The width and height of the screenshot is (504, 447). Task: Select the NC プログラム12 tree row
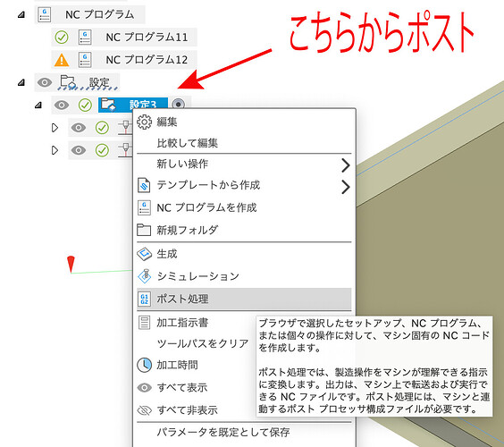(x=124, y=60)
